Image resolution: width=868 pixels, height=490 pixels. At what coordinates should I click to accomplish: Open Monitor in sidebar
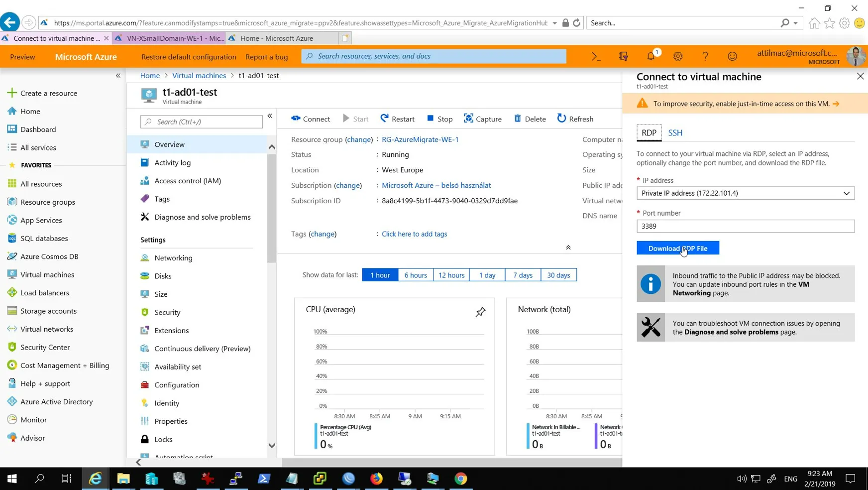[27, 420]
